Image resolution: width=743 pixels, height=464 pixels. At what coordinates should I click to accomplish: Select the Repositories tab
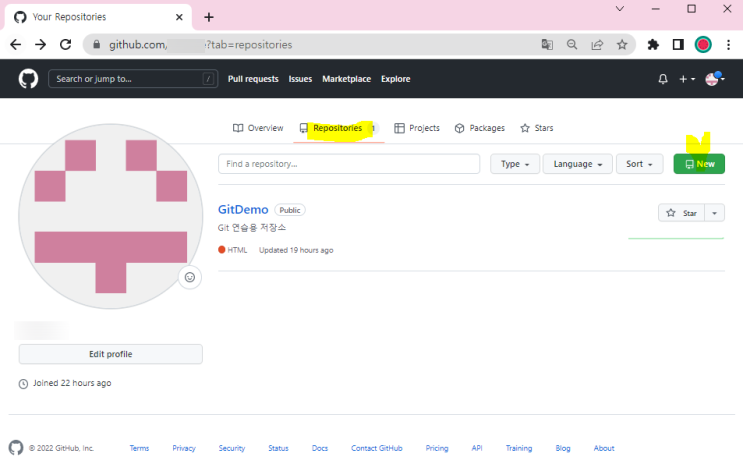pyautogui.click(x=338, y=128)
